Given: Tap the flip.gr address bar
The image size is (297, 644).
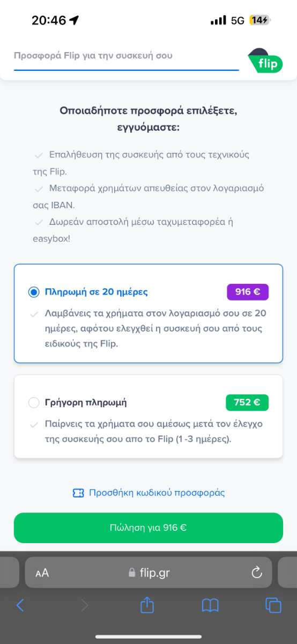Looking at the screenshot, I should (148, 573).
